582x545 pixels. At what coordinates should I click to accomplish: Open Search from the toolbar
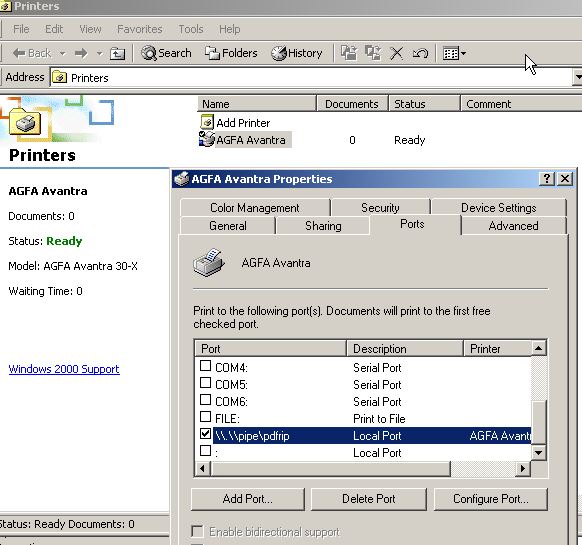click(166, 53)
